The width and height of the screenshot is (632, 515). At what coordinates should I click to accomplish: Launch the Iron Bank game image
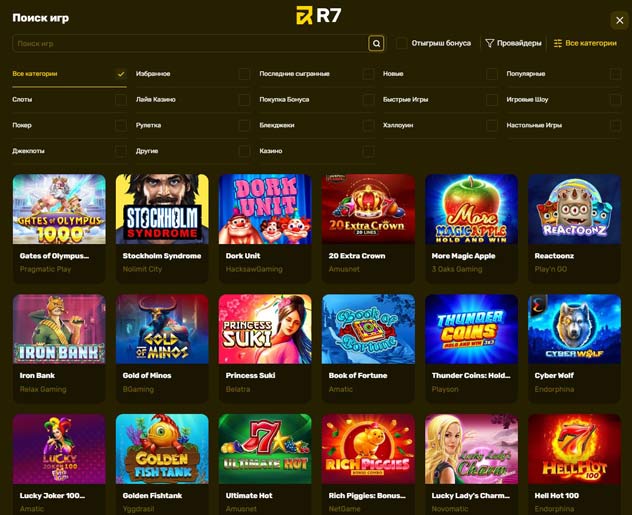[x=59, y=329]
